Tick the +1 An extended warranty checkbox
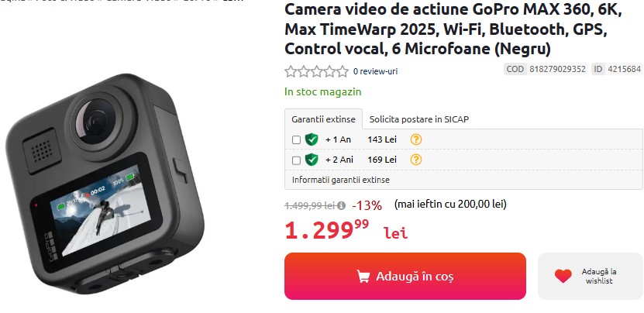644x313 pixels. [296, 140]
